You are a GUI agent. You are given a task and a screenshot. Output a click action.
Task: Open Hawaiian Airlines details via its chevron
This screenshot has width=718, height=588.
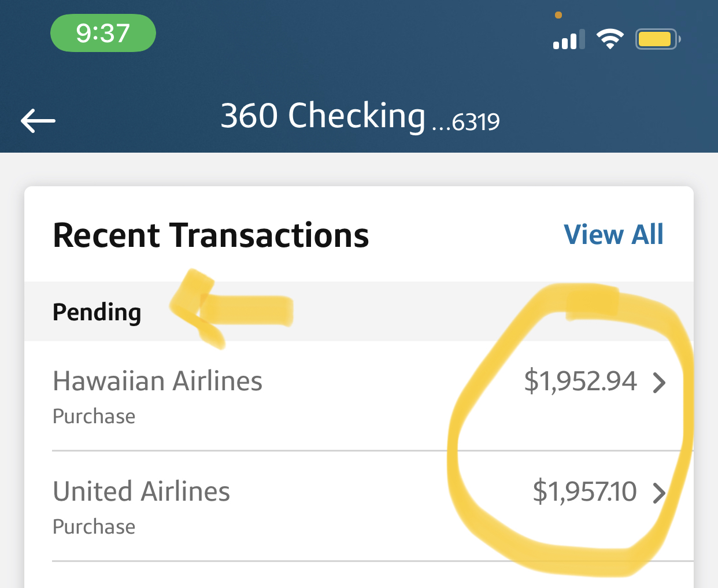pos(659,383)
